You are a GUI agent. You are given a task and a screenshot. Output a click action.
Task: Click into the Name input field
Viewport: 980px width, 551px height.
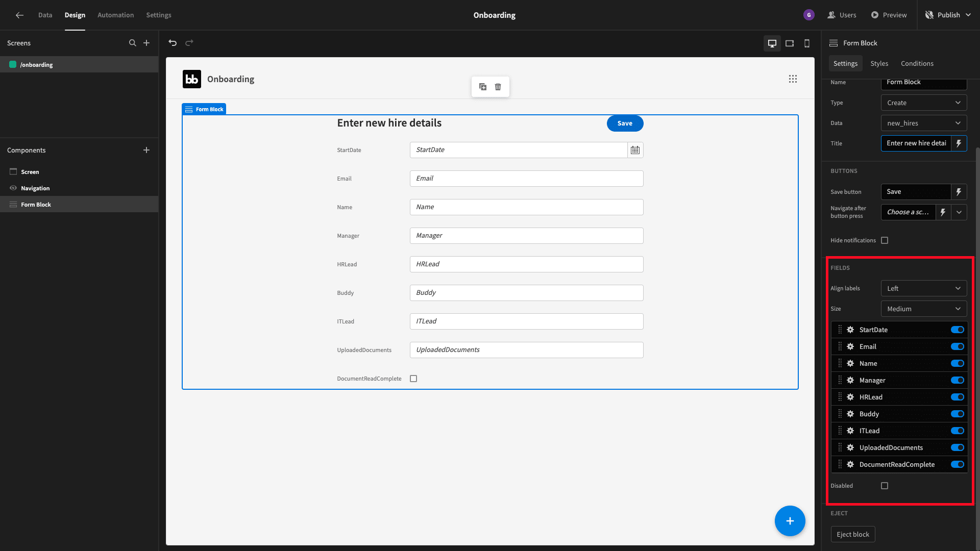point(526,207)
